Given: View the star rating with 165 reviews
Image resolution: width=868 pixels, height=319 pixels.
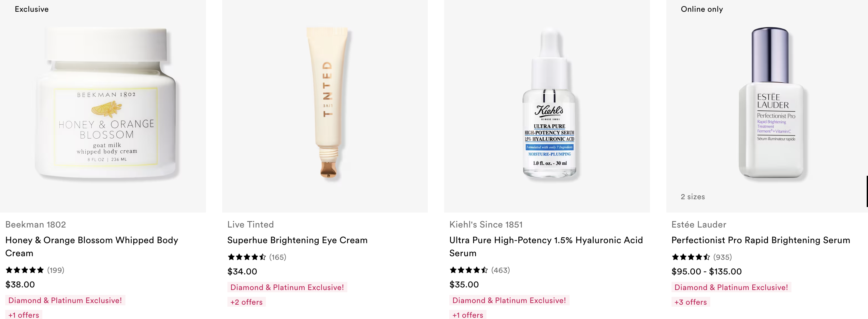Looking at the screenshot, I should point(257,257).
